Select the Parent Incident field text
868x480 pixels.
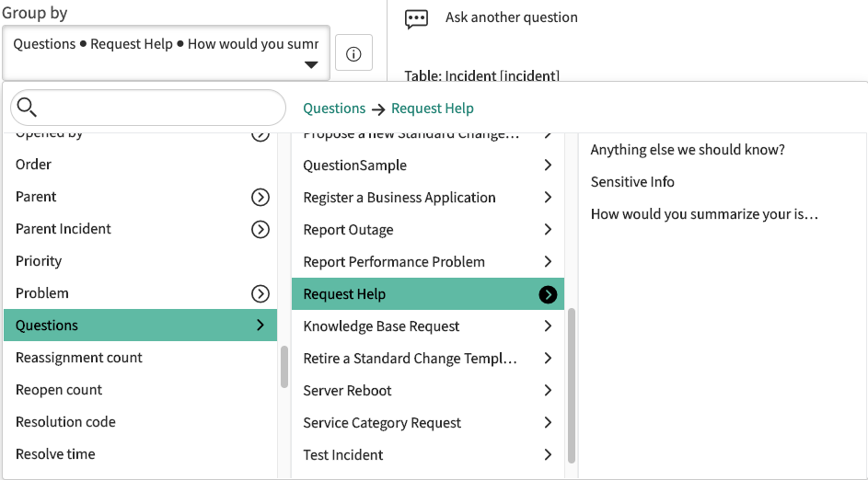[x=64, y=228]
